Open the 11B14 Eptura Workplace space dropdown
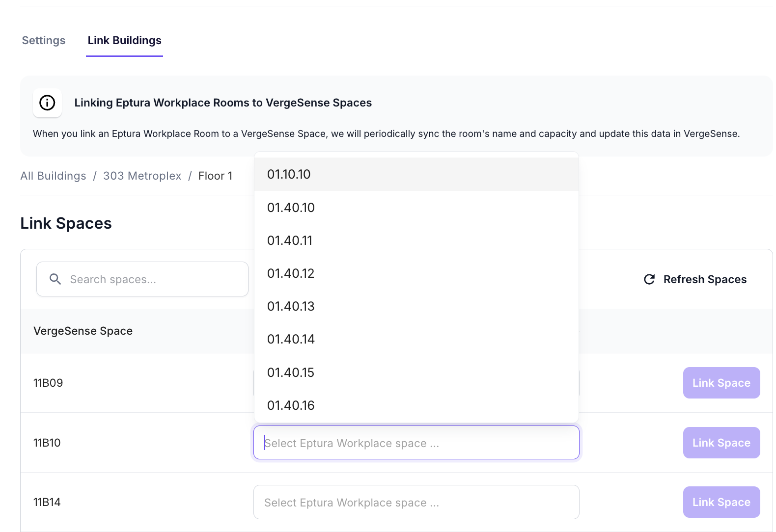The image size is (776, 532). (416, 502)
